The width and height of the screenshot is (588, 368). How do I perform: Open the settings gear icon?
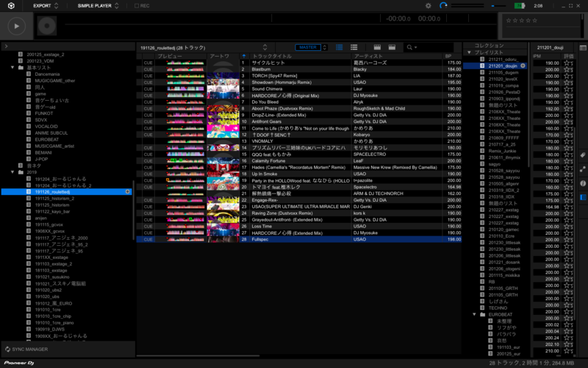pyautogui.click(x=429, y=6)
